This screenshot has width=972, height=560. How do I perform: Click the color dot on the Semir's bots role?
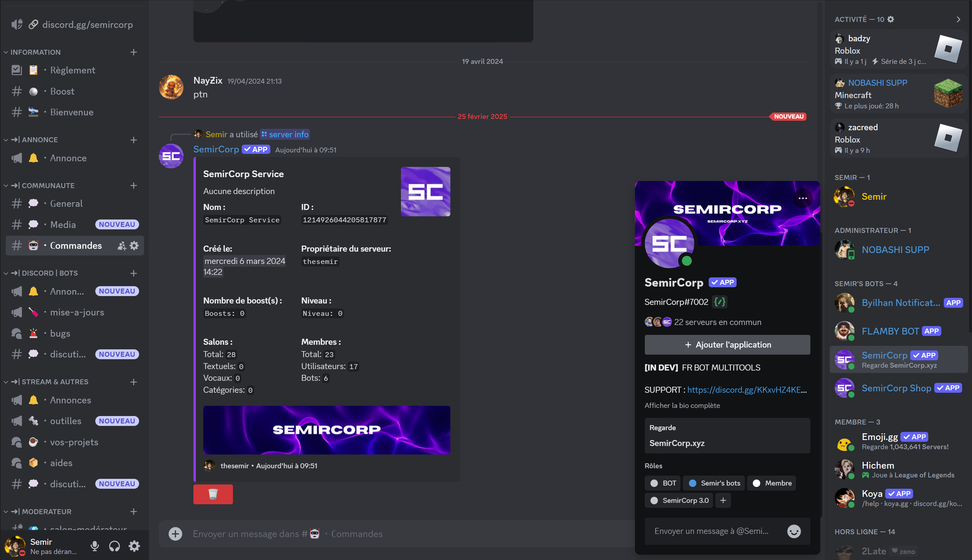pos(693,483)
